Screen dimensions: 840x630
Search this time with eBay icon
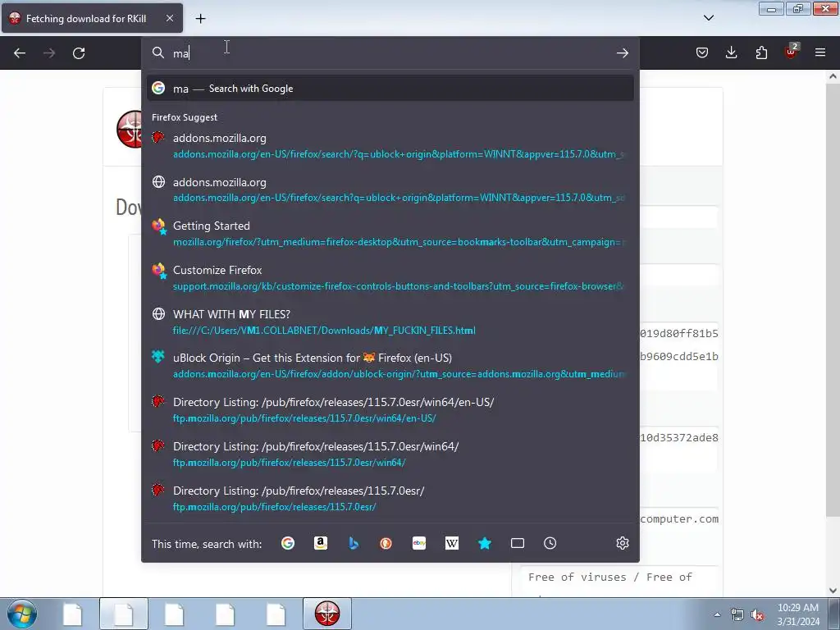[419, 543]
